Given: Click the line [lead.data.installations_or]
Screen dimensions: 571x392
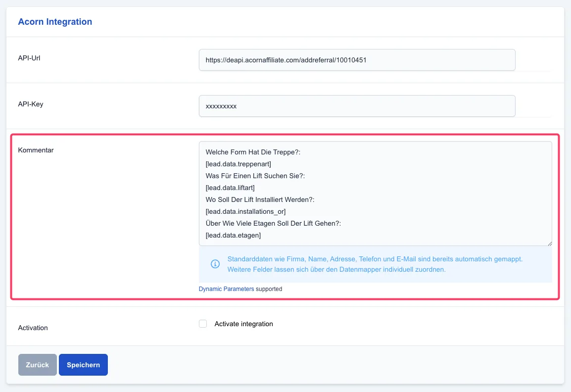Looking at the screenshot, I should point(245,211).
